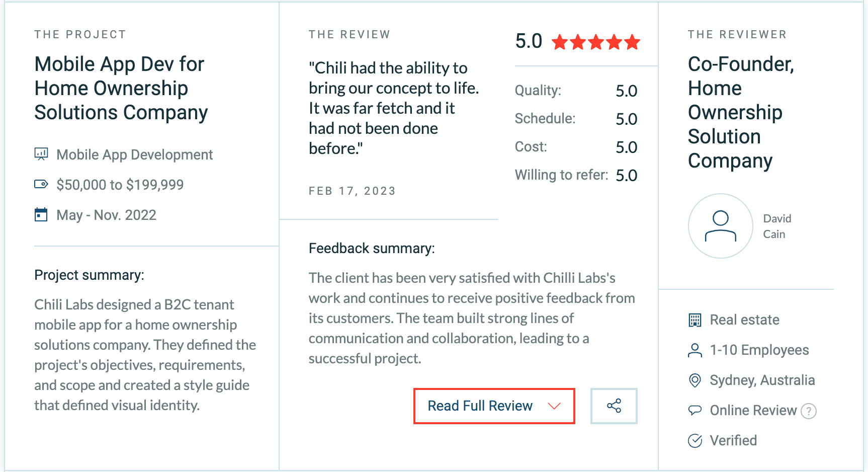Click the five-star rating display
The width and height of the screenshot is (868, 472).
pos(595,42)
